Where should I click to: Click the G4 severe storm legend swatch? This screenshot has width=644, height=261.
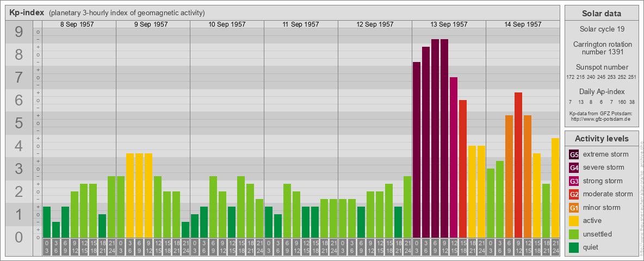coord(574,168)
